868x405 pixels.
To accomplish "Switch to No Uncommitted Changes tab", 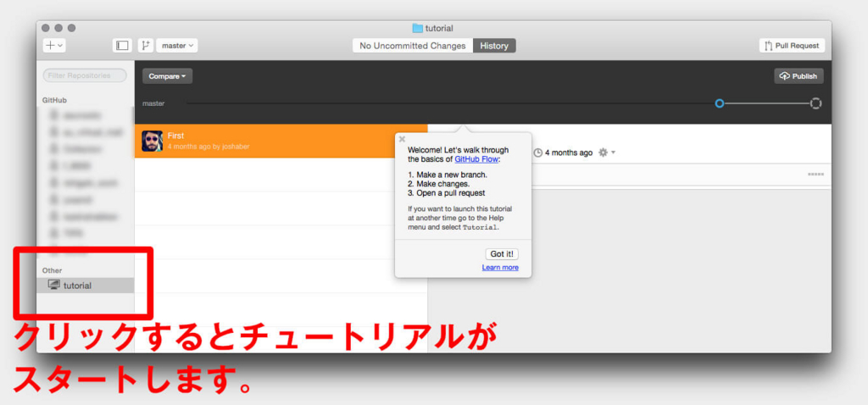I will [x=413, y=46].
